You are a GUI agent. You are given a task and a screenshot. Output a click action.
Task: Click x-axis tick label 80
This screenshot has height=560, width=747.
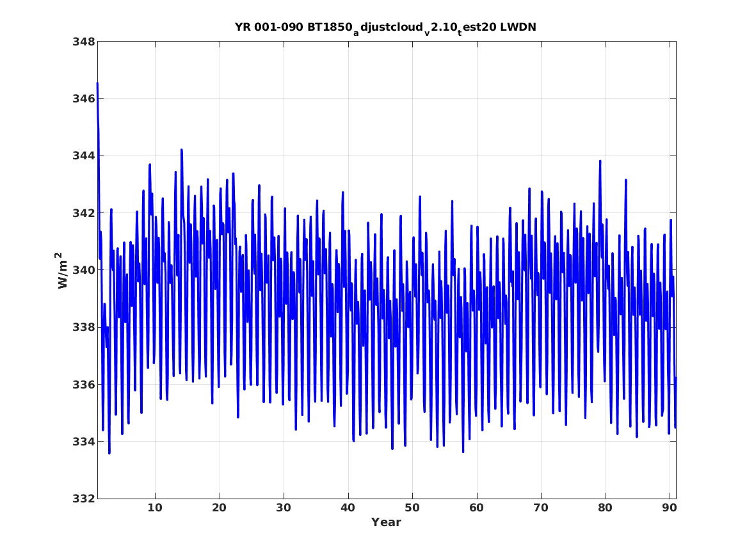click(605, 508)
